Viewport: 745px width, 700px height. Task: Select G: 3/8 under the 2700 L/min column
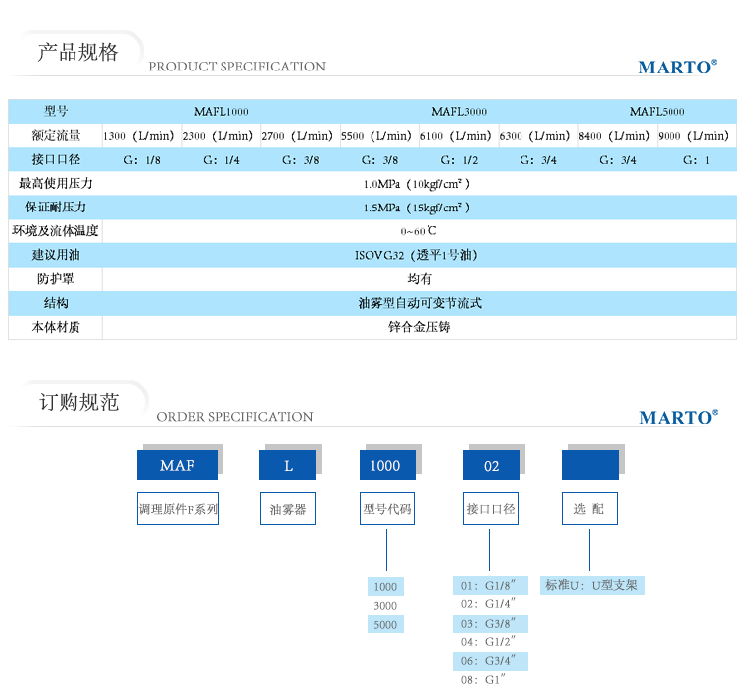click(301, 160)
